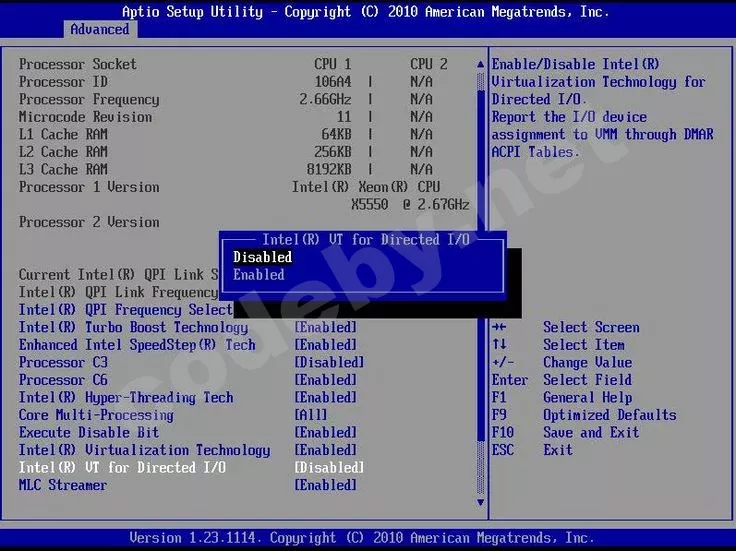Change the Core Multi-Processing [All] value
This screenshot has height=551, width=736.
pos(310,415)
